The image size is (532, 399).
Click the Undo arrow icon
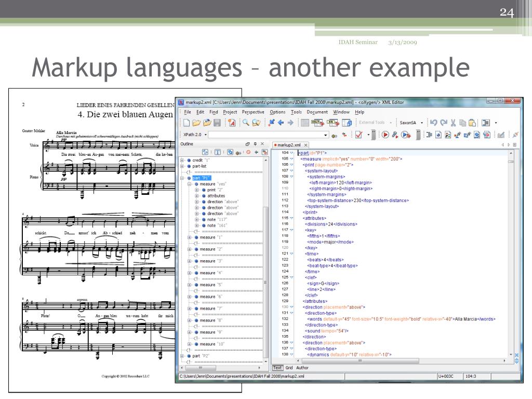coord(434,123)
